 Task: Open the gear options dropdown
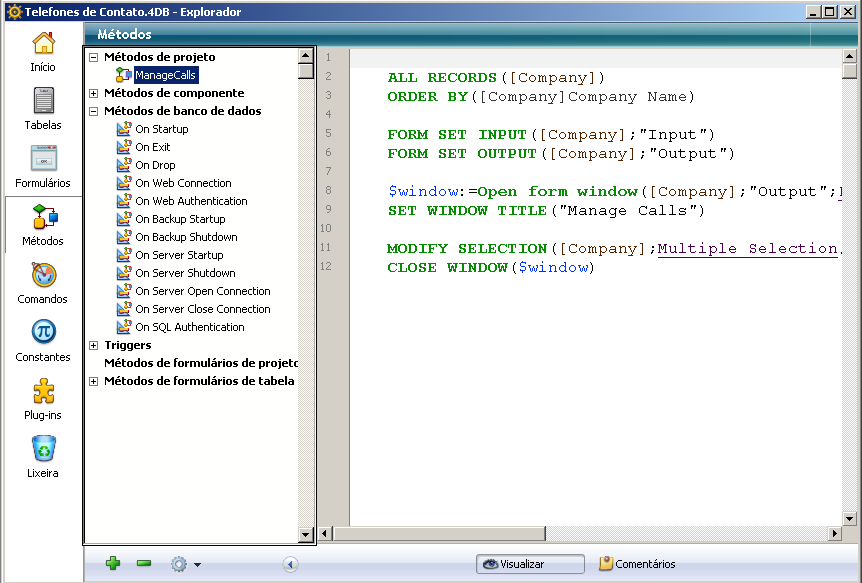(185, 564)
